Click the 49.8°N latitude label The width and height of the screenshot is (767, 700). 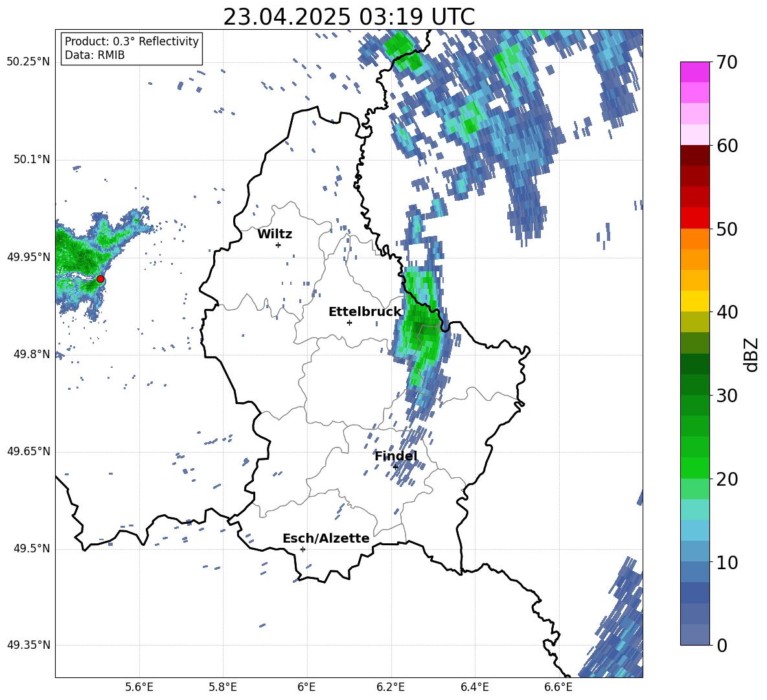(x=31, y=354)
